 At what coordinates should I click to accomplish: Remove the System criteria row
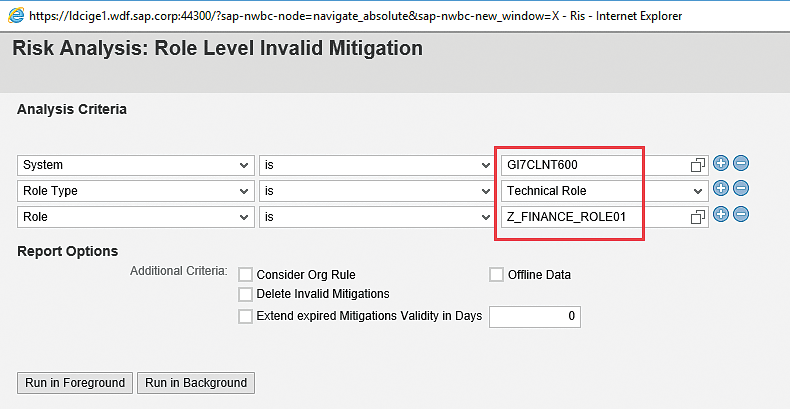tap(741, 163)
